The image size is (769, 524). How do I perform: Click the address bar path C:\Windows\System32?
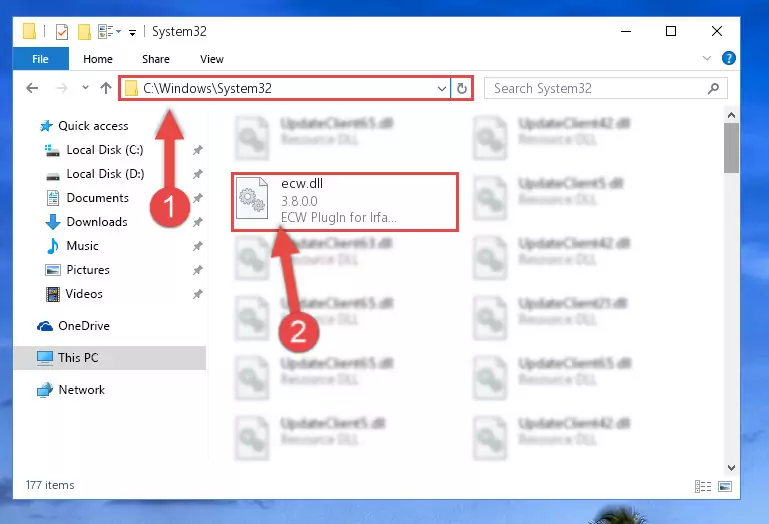[207, 88]
